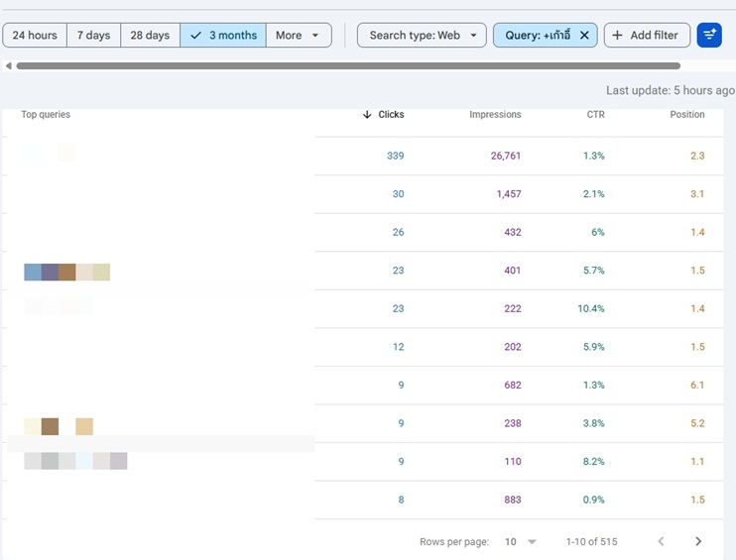Click the 238 impressions value
The width and height of the screenshot is (736, 560).
point(513,423)
